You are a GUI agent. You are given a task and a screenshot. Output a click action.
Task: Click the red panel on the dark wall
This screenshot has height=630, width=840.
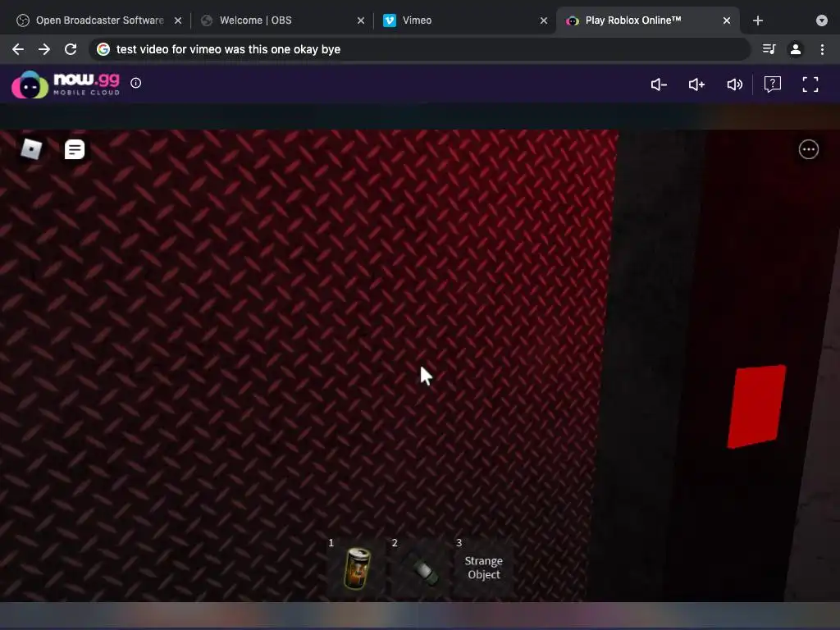pos(756,407)
